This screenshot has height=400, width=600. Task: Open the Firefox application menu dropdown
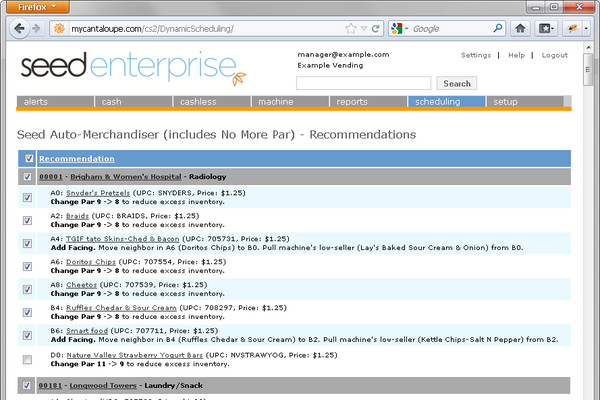[x=41, y=7]
